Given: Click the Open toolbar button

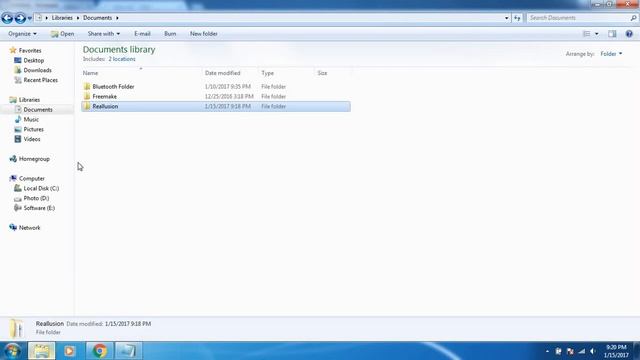Looking at the screenshot, I should pos(62,34).
